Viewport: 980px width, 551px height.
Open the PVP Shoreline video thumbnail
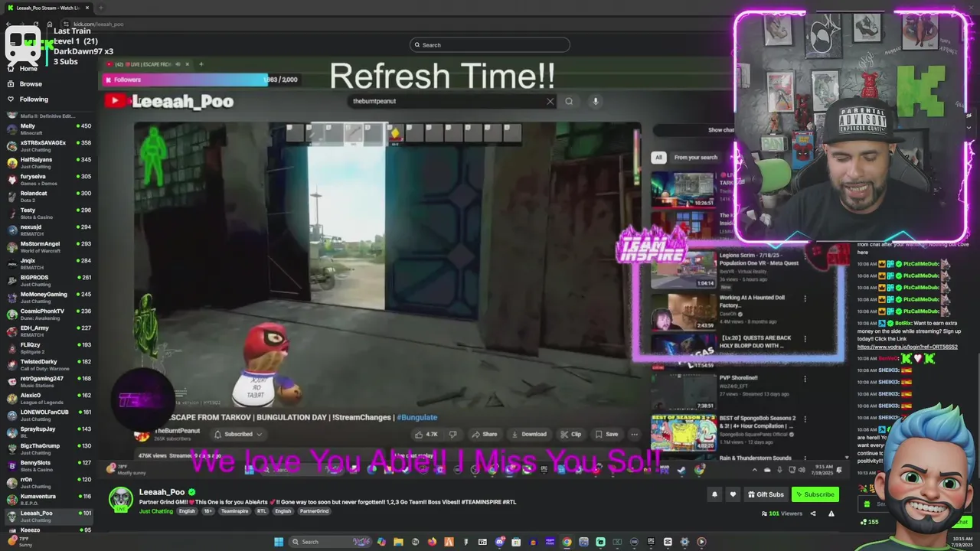tap(682, 392)
